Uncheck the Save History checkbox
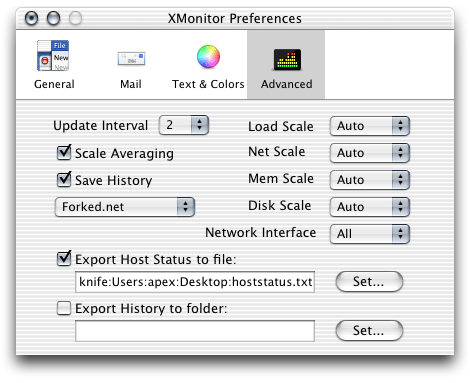The width and height of the screenshot is (470, 383). pyautogui.click(x=64, y=180)
